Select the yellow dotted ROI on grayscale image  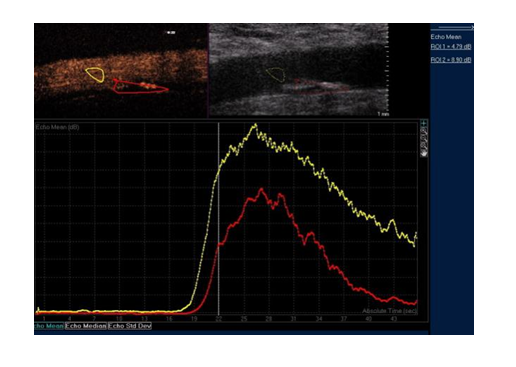click(276, 75)
